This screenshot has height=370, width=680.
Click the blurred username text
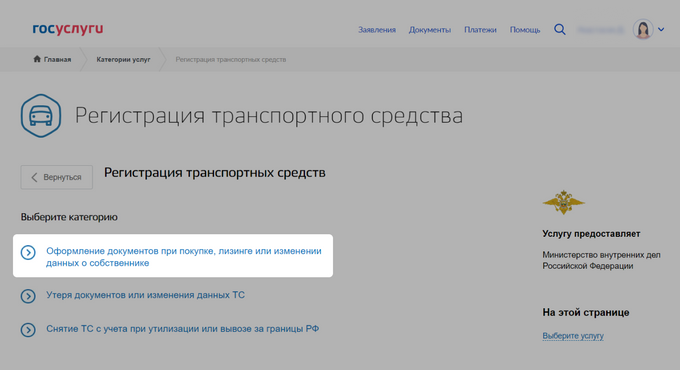click(x=601, y=29)
